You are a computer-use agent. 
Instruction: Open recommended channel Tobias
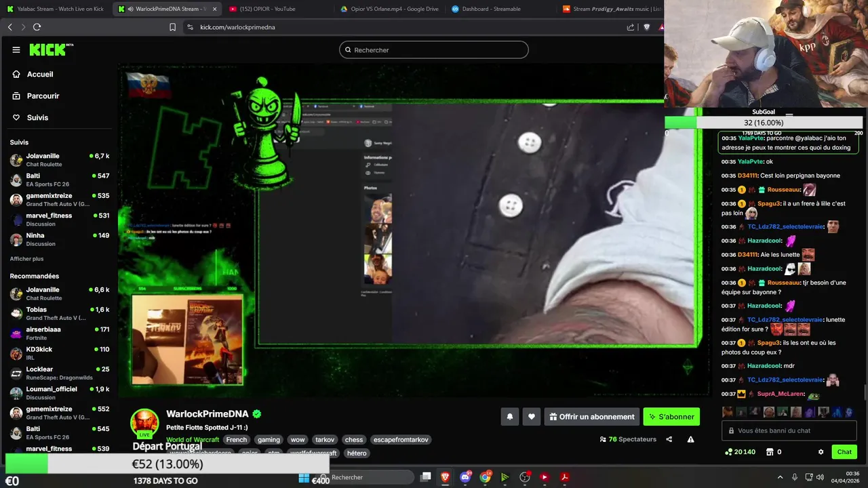coord(60,313)
